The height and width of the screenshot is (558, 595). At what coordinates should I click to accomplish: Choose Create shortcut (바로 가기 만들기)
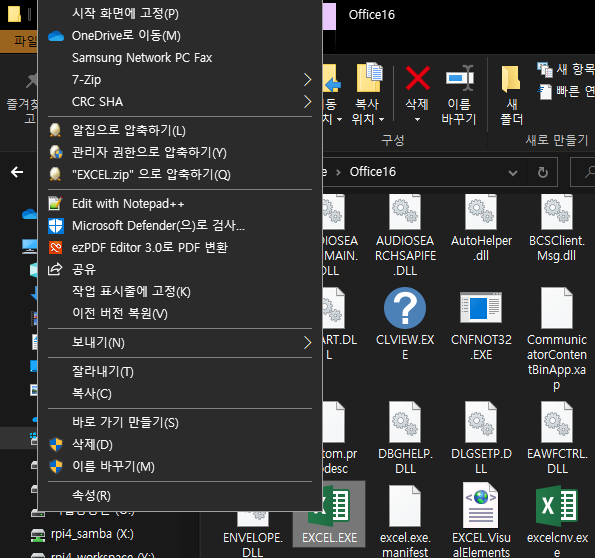tap(180, 422)
